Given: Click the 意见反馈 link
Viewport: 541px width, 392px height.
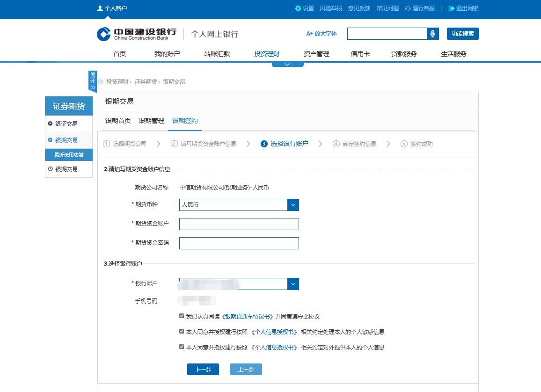Looking at the screenshot, I should click(359, 8).
